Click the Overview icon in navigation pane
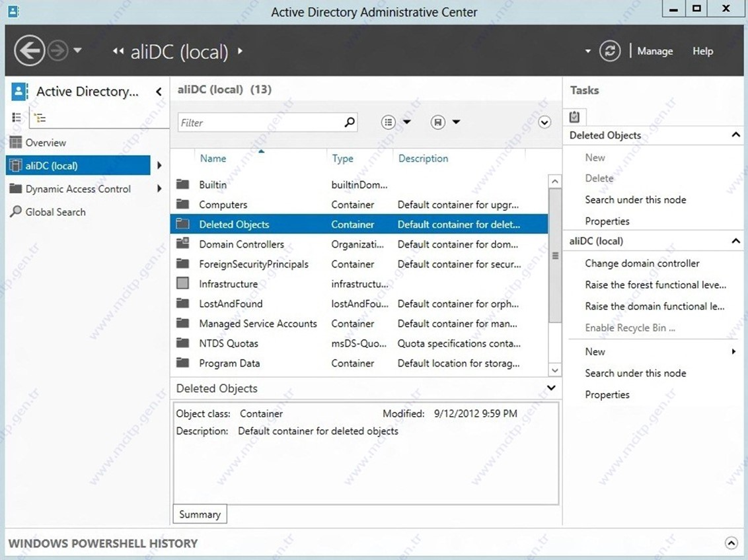The width and height of the screenshot is (748, 560). (x=16, y=142)
